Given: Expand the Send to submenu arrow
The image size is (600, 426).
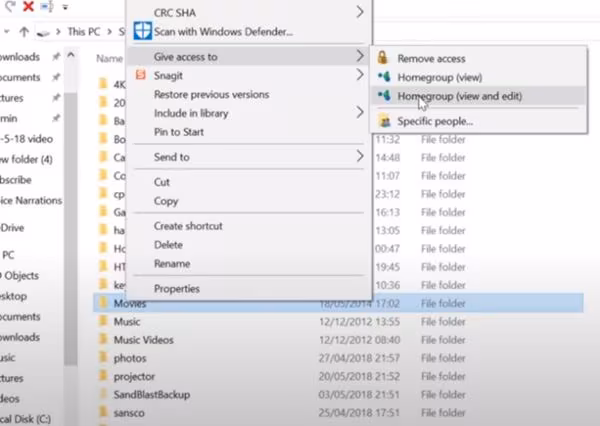Looking at the screenshot, I should (360, 157).
